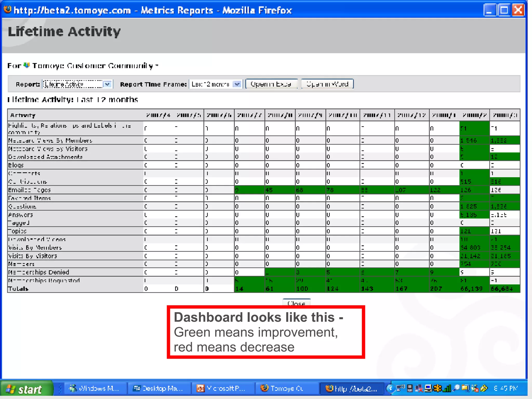Click the Totals value 167
This screenshot has width=532, height=399.
(x=402, y=289)
